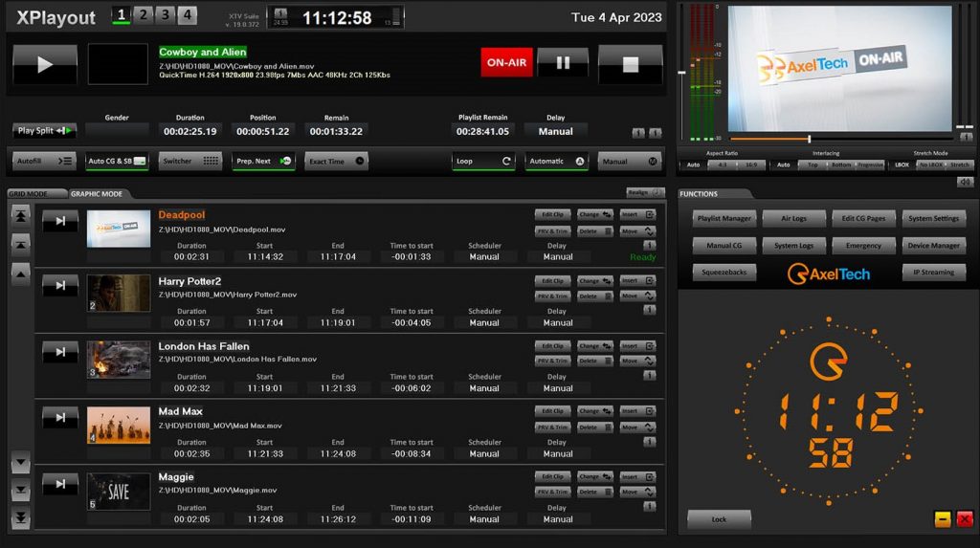Enable Exact Time mode
This screenshot has height=548, width=980.
pos(336,162)
